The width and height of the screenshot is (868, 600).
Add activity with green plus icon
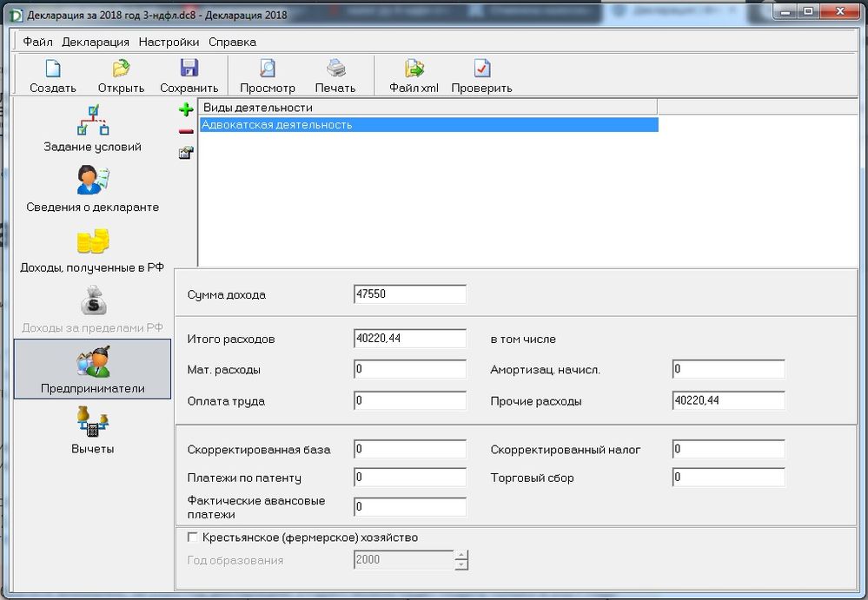coord(185,110)
